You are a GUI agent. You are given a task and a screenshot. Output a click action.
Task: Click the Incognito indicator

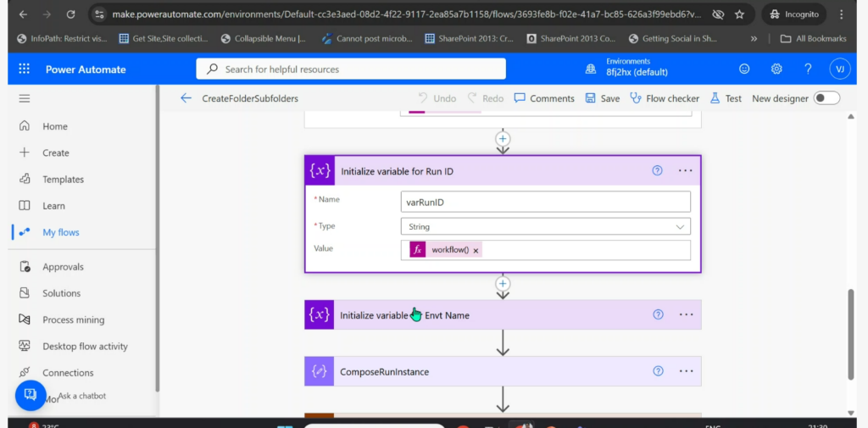tap(793, 14)
